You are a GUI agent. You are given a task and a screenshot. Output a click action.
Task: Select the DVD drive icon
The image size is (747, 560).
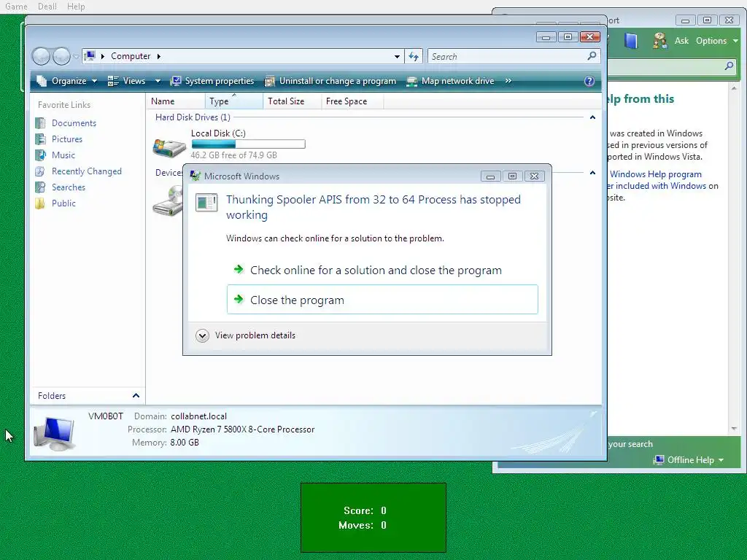pos(168,201)
